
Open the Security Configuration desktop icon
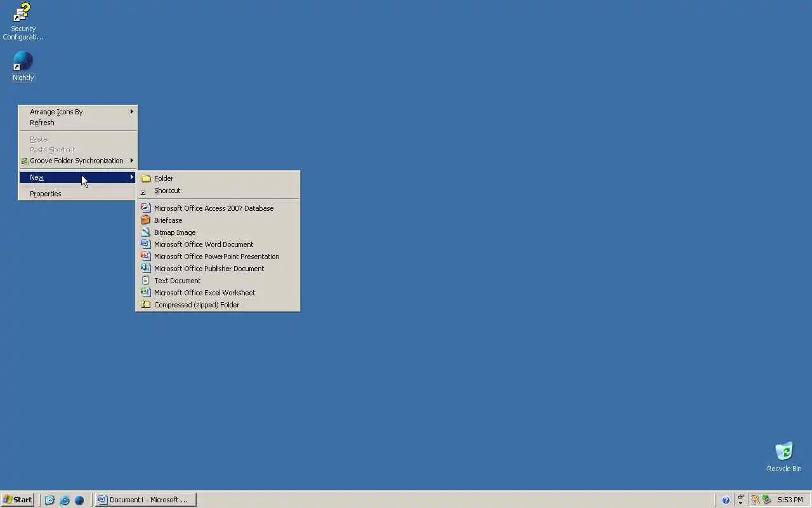click(23, 22)
